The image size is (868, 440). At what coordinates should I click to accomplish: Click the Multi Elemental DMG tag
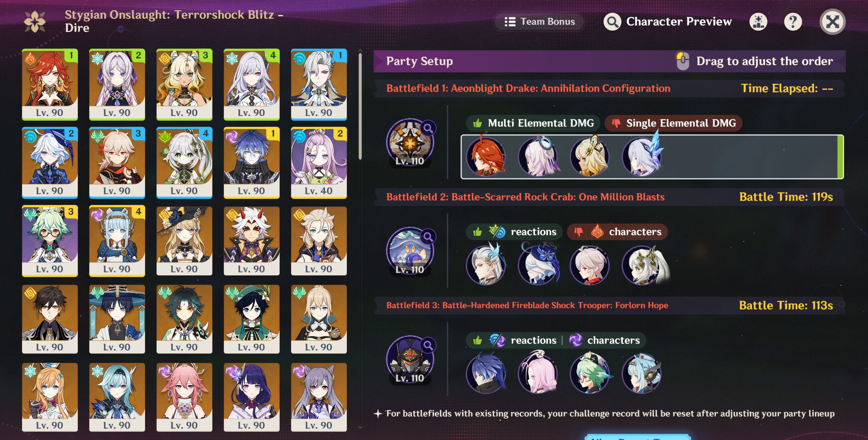533,123
